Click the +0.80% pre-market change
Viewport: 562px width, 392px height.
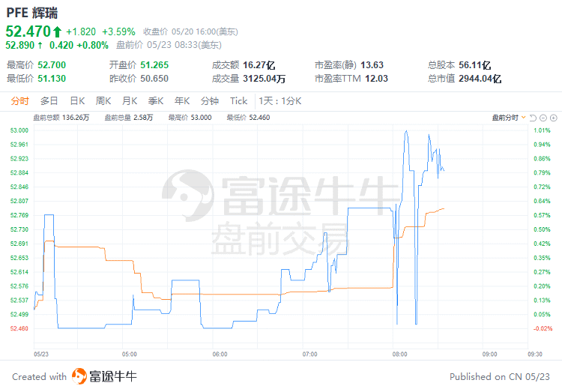(92, 45)
